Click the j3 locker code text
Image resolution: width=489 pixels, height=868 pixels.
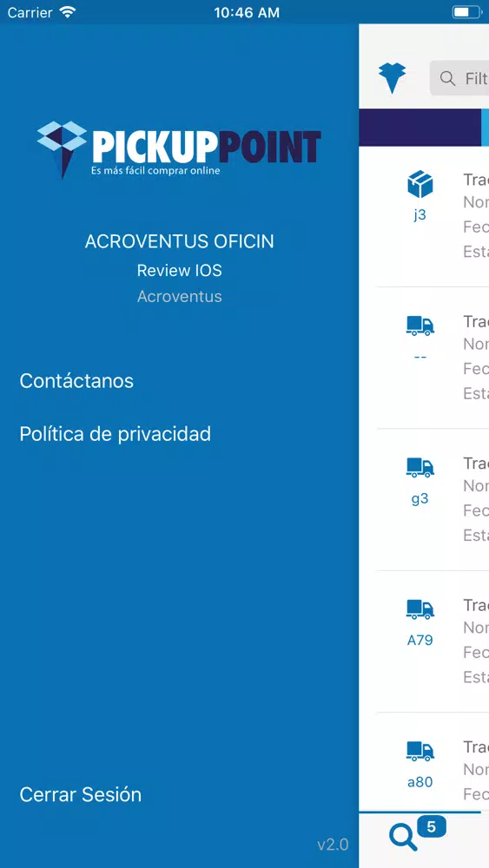tap(420, 214)
